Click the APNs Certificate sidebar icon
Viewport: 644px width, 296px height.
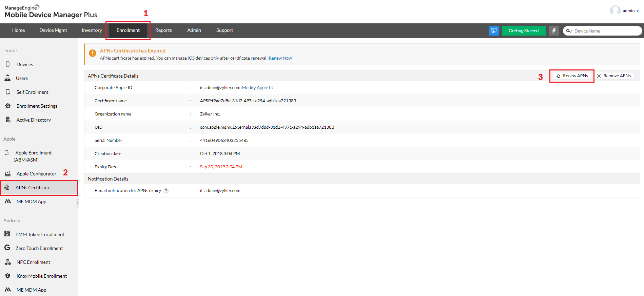7,187
